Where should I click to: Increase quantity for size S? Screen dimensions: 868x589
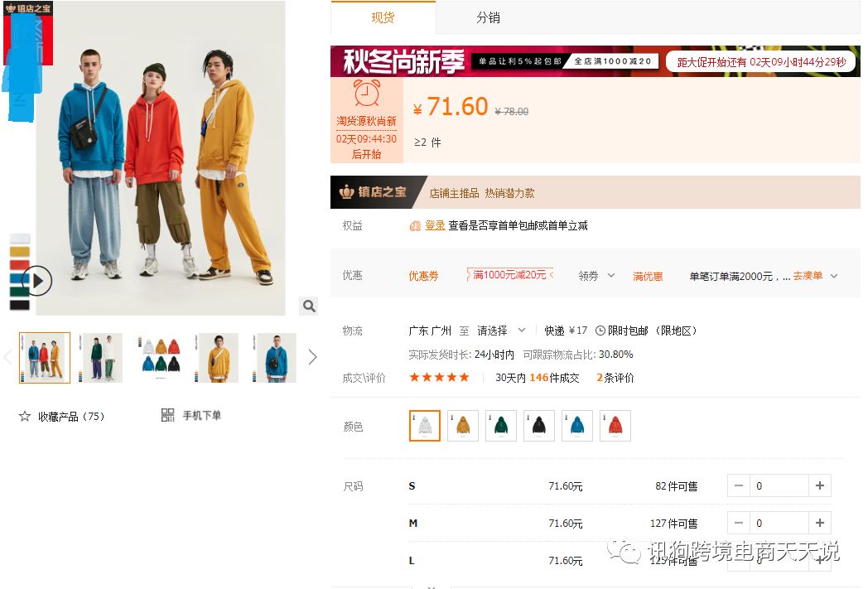[820, 485]
